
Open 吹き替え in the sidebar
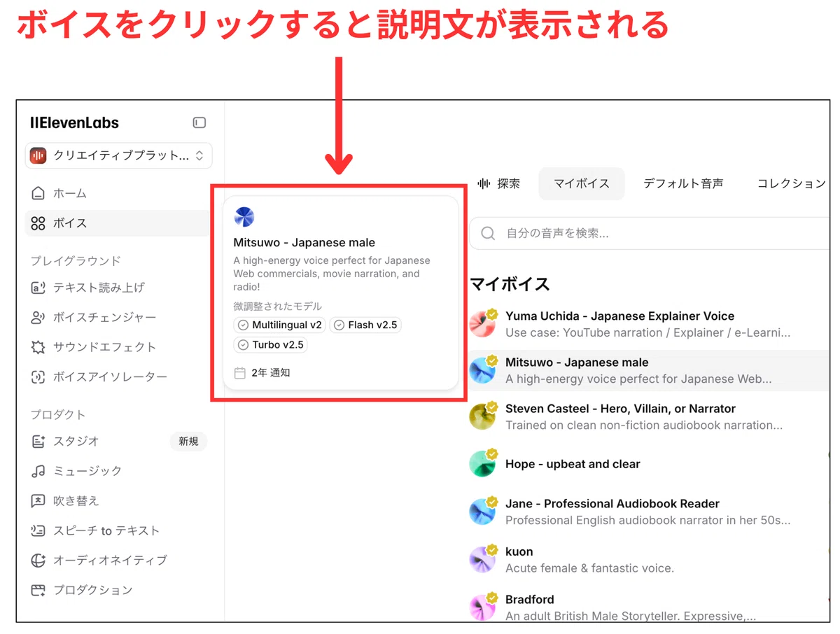(118, 501)
